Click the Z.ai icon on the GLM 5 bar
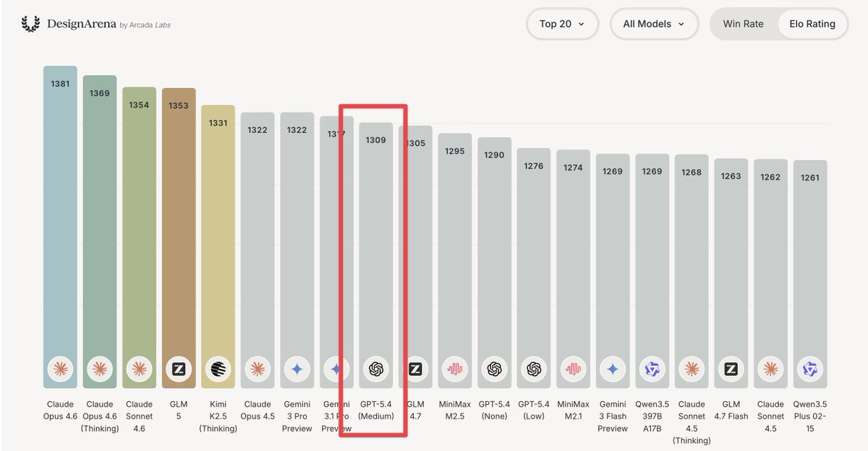This screenshot has height=451, width=868. coord(178,369)
